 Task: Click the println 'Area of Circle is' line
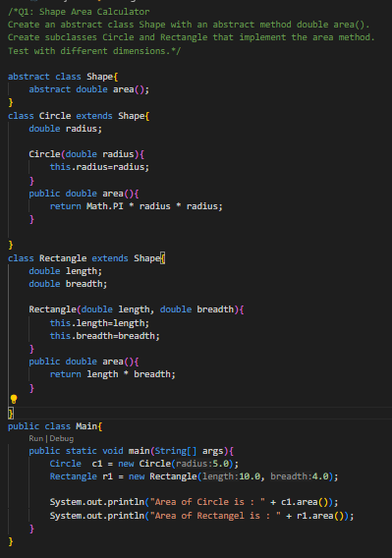(x=195, y=502)
